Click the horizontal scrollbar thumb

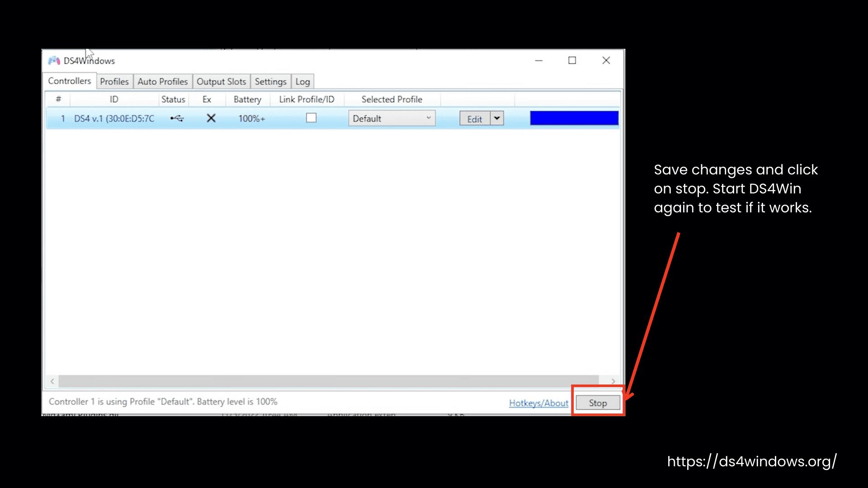(x=329, y=381)
